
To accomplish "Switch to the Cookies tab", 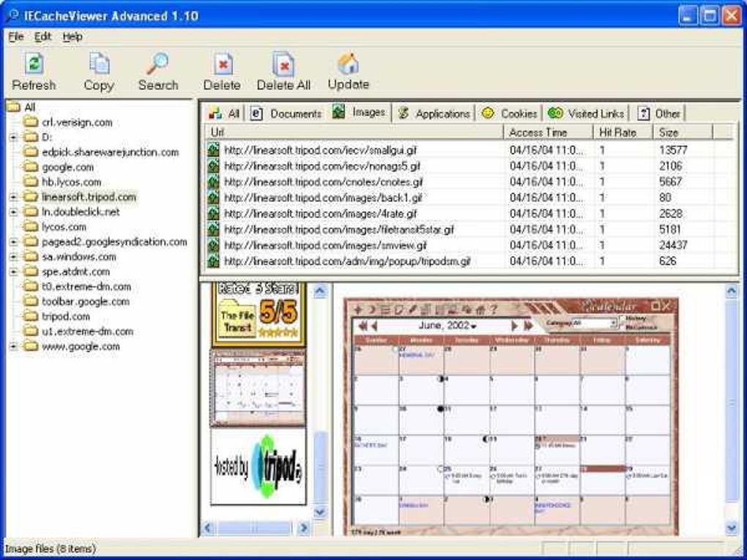I will [x=509, y=113].
